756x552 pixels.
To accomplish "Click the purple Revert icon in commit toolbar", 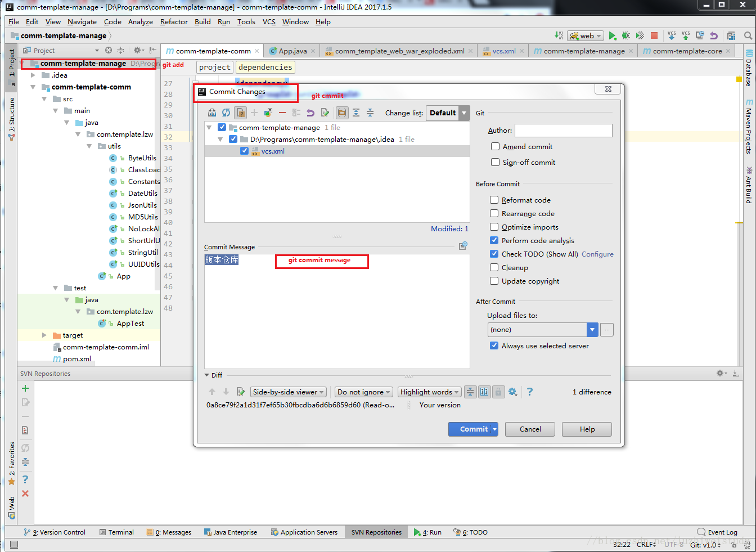I will [310, 113].
